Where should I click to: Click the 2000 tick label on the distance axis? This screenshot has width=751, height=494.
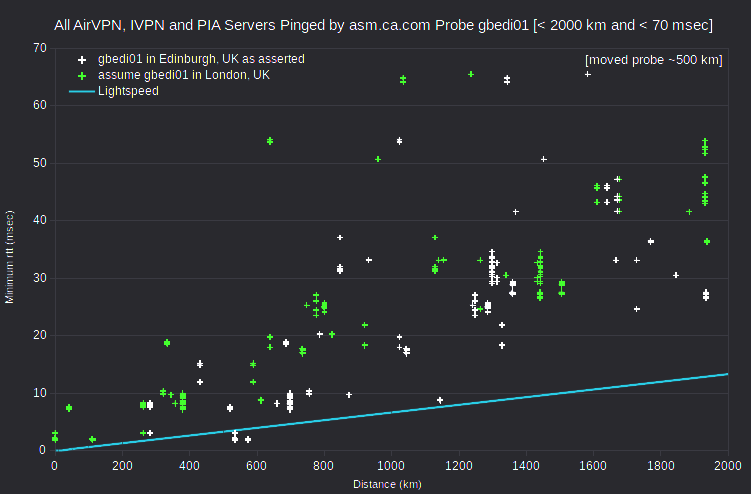point(728,465)
